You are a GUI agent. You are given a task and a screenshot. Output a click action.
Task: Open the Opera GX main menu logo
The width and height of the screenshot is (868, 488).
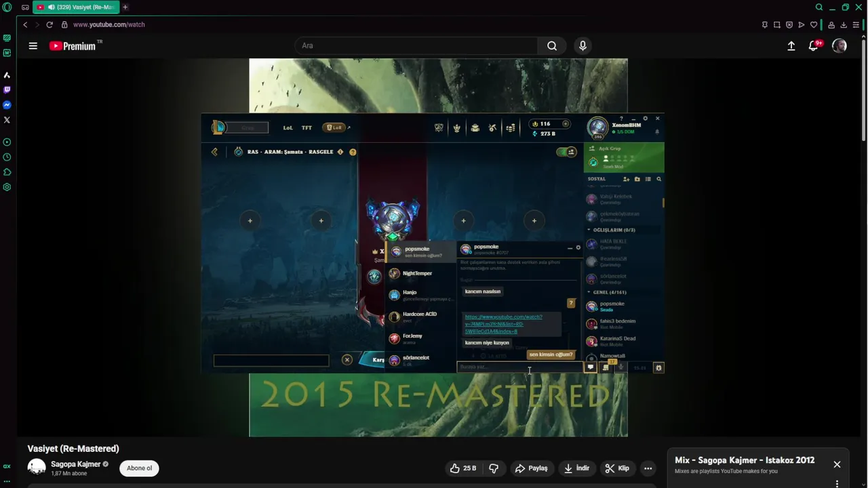pos(7,7)
